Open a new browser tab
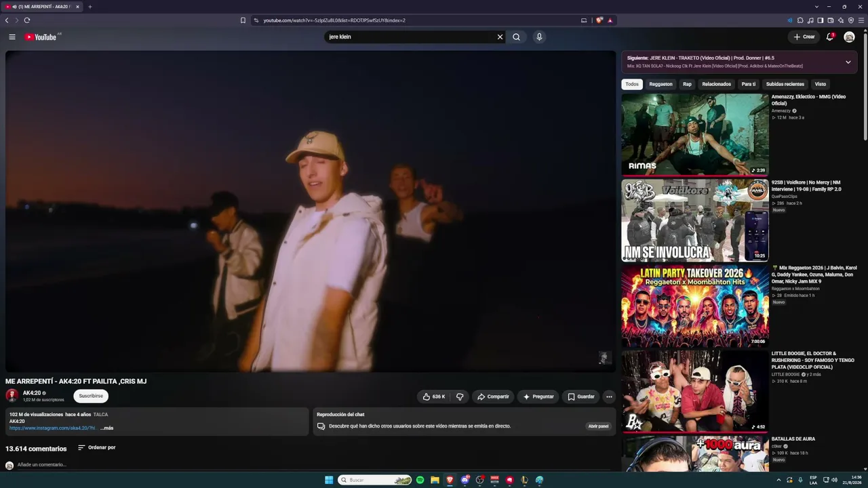 (x=90, y=7)
